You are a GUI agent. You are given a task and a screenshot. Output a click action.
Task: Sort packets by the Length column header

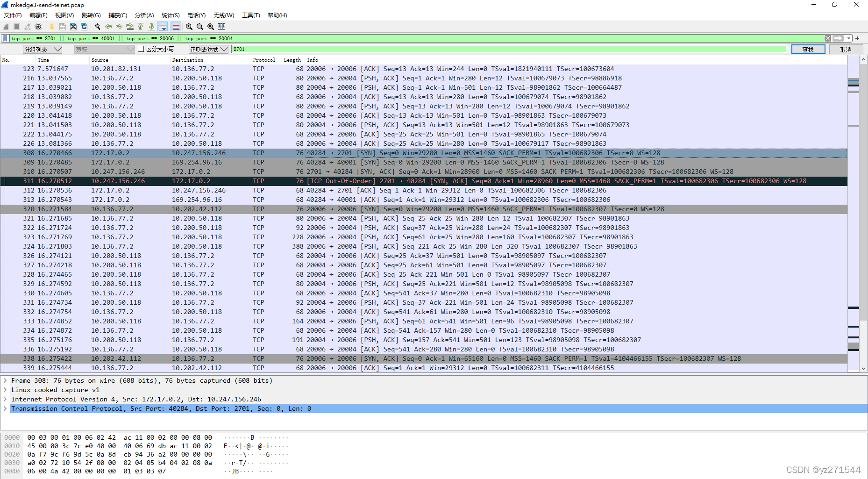coord(293,60)
